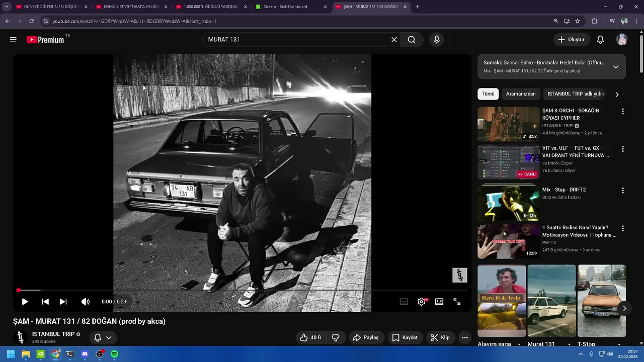Toggle theater mode view
This screenshot has width=644, height=362.
(x=439, y=302)
